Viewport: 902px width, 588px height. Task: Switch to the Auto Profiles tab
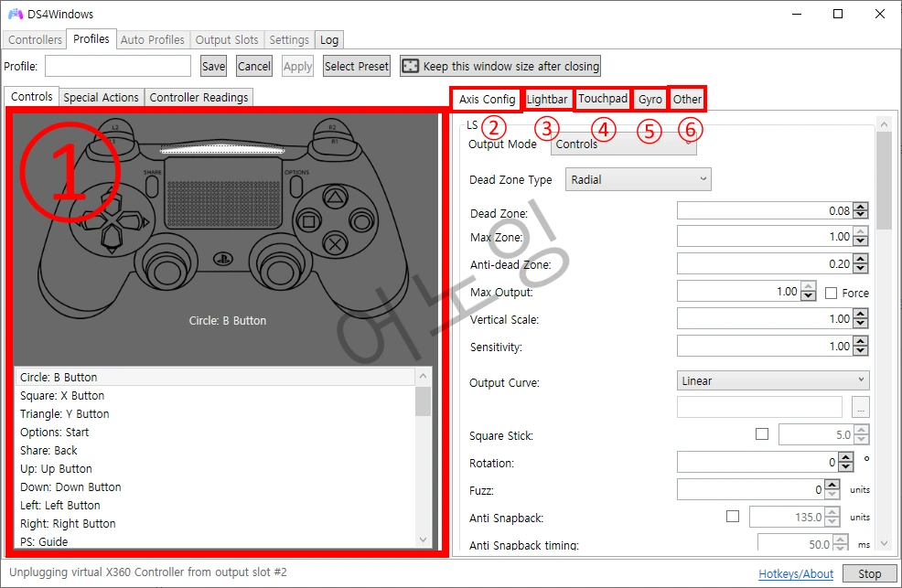[153, 39]
